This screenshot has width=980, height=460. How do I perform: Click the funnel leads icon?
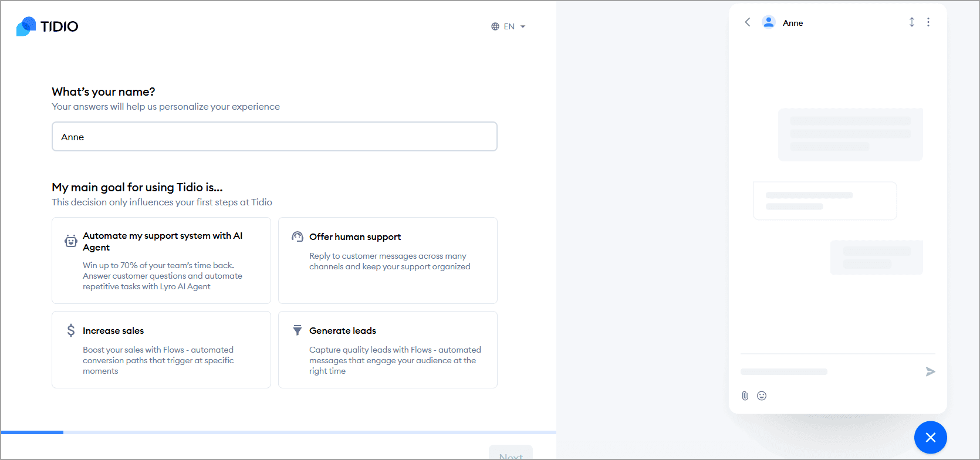(298, 330)
